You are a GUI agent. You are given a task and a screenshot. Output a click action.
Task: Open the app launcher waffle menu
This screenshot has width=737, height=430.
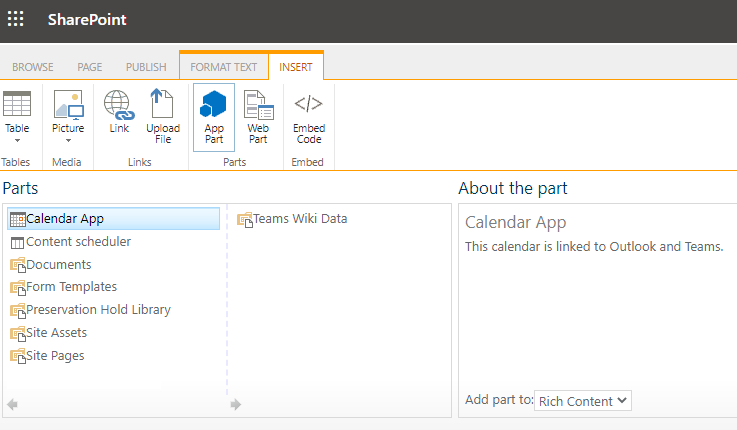click(16, 19)
